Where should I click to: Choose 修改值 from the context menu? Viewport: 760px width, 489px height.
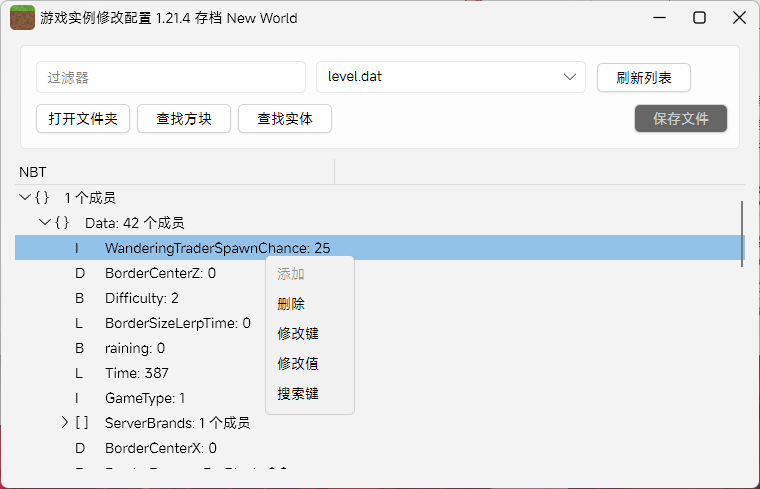[x=298, y=364]
